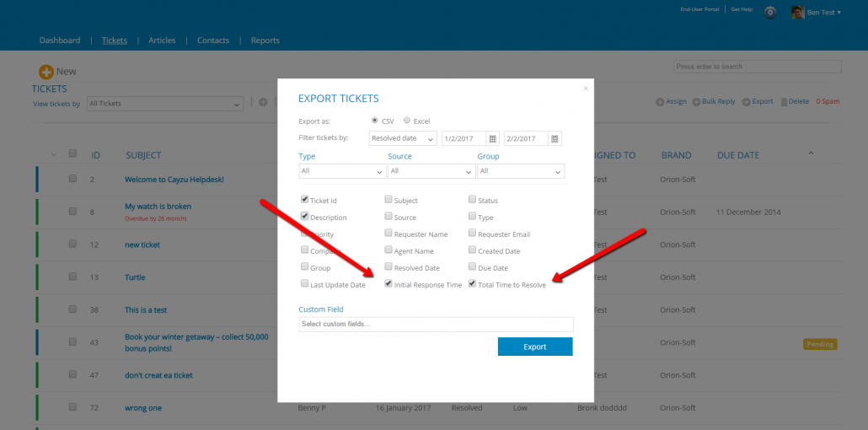The width and height of the screenshot is (868, 430).
Task: Open the Turtle ticket
Action: pos(135,277)
